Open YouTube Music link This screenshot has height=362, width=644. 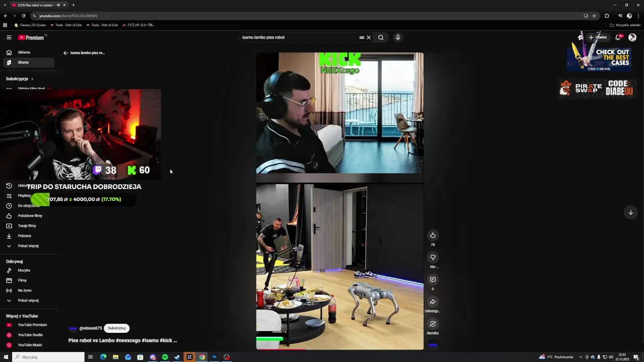point(28,345)
